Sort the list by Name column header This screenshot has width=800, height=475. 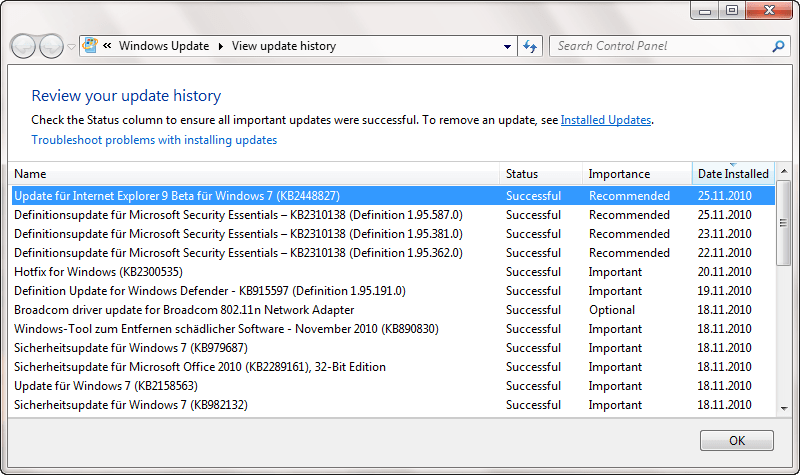pyautogui.click(x=30, y=174)
